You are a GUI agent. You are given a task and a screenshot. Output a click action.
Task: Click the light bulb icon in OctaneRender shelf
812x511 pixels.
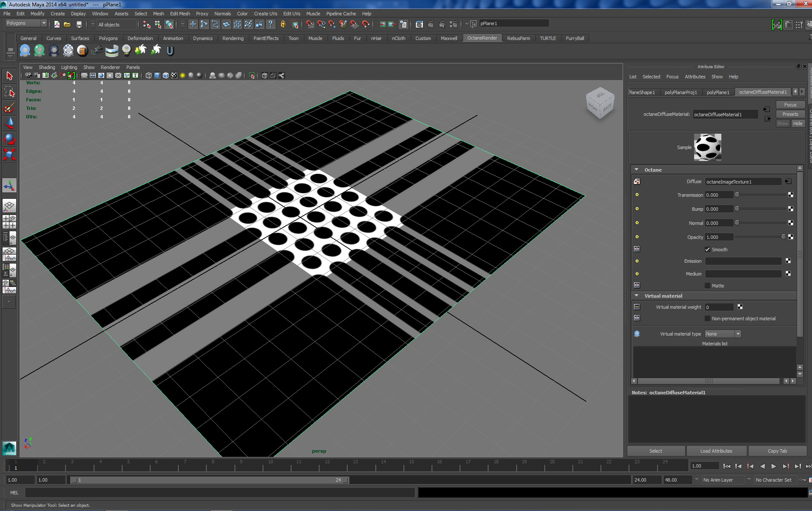pyautogui.click(x=126, y=50)
